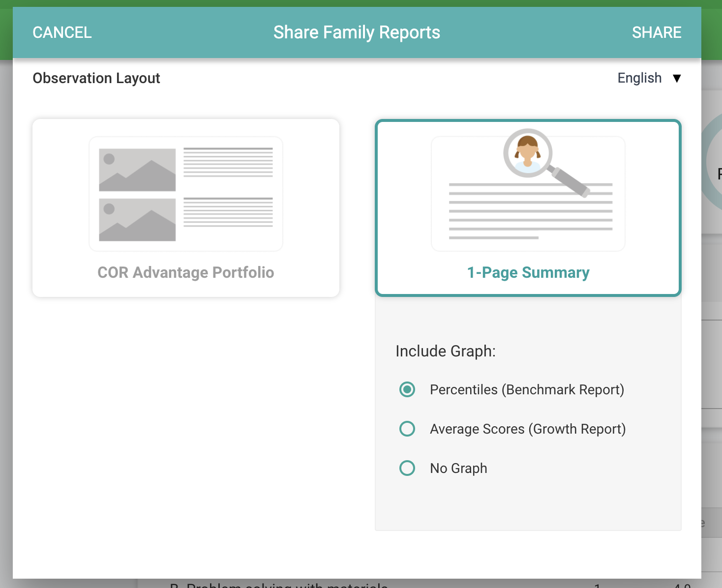This screenshot has height=588, width=722.
Task: Click the Include Graph label
Action: coord(446,351)
